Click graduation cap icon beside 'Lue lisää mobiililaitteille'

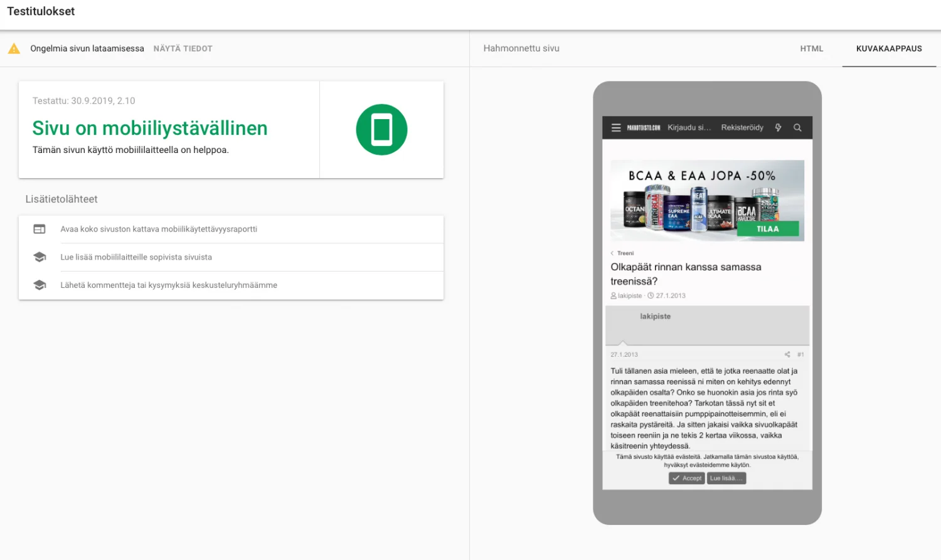click(x=40, y=257)
